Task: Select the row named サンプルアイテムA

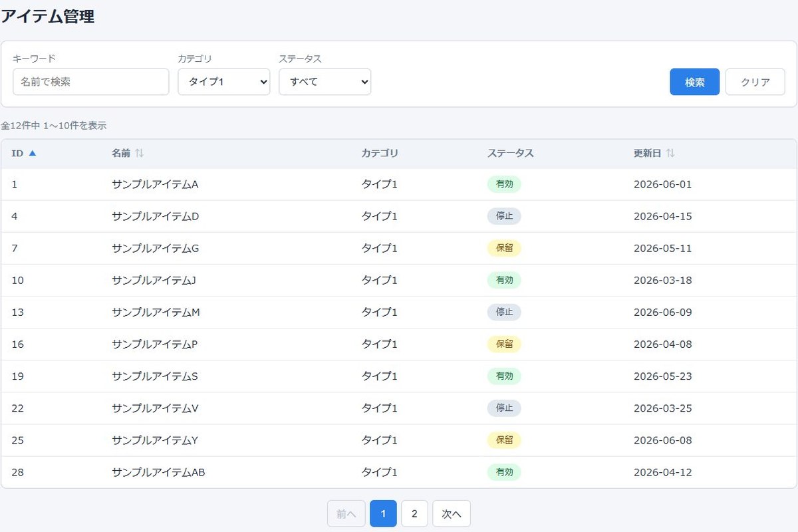Action: (399, 184)
